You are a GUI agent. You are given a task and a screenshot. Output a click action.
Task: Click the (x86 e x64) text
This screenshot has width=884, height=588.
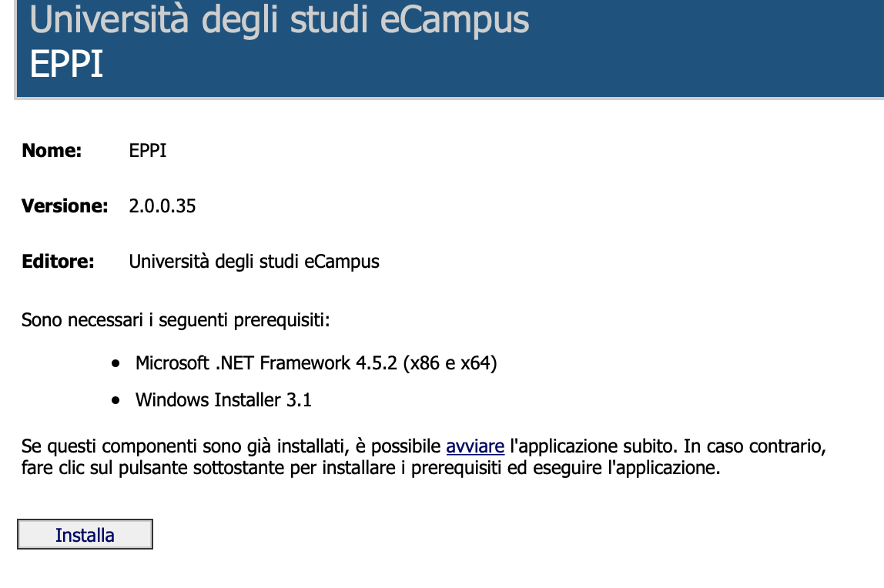450,362
